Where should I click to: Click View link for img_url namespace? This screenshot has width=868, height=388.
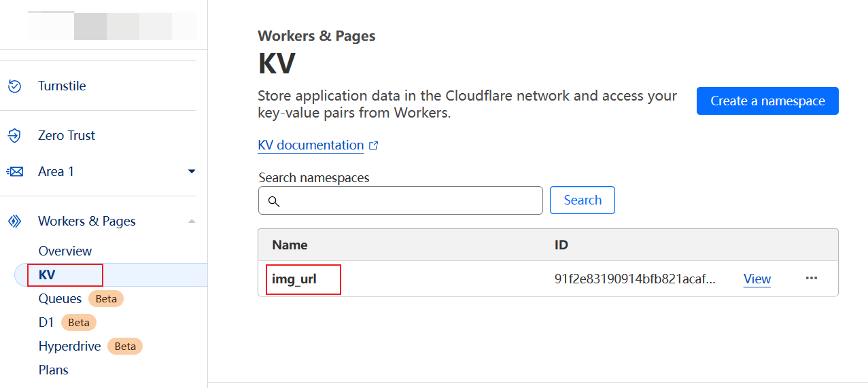coord(757,279)
